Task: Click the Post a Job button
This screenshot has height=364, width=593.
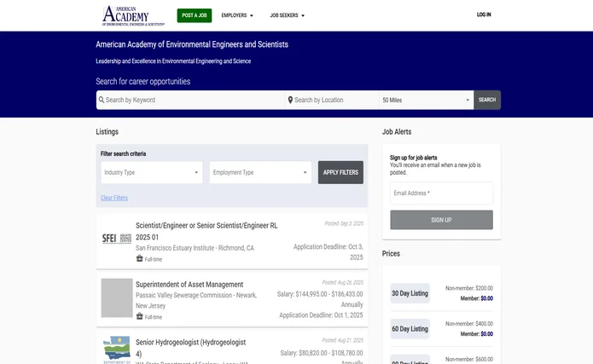Action: [x=195, y=15]
